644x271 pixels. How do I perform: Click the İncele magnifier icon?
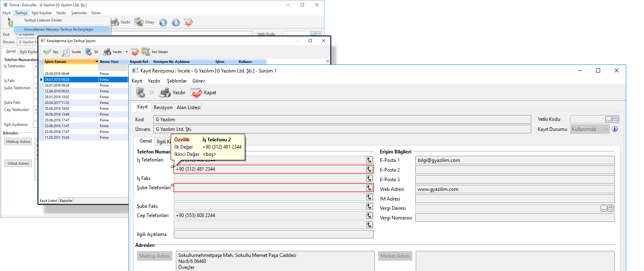66,52
